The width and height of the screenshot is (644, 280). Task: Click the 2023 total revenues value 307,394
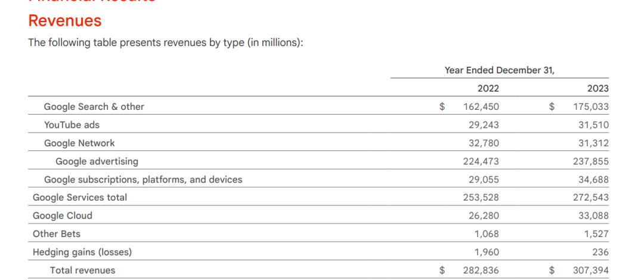point(590,270)
